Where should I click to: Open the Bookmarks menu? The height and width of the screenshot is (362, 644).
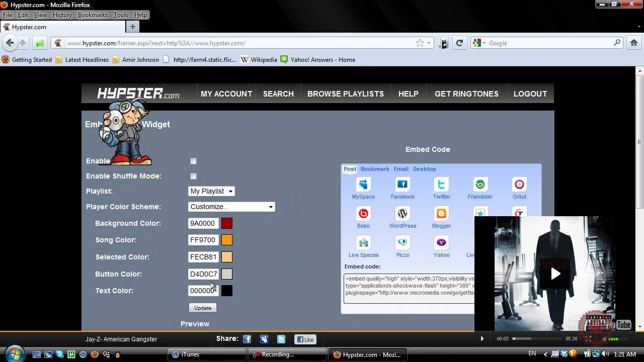(93, 15)
